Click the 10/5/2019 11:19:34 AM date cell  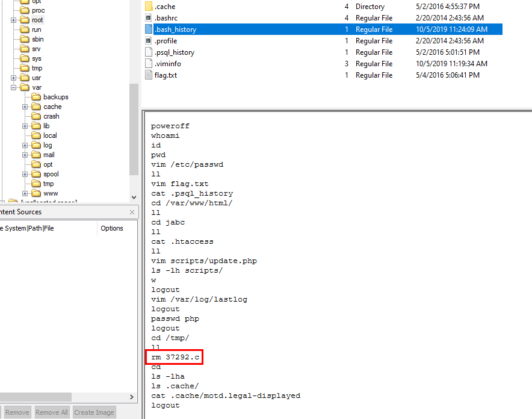tap(451, 64)
